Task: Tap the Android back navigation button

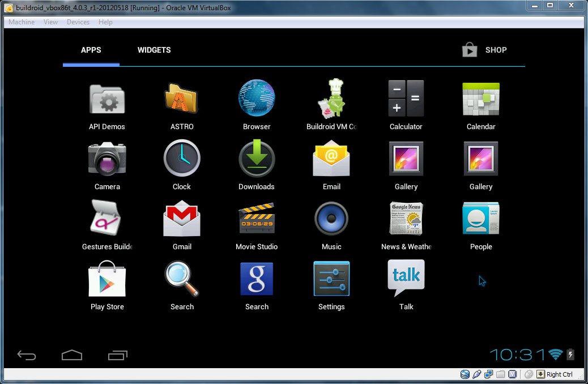Action: click(x=27, y=355)
